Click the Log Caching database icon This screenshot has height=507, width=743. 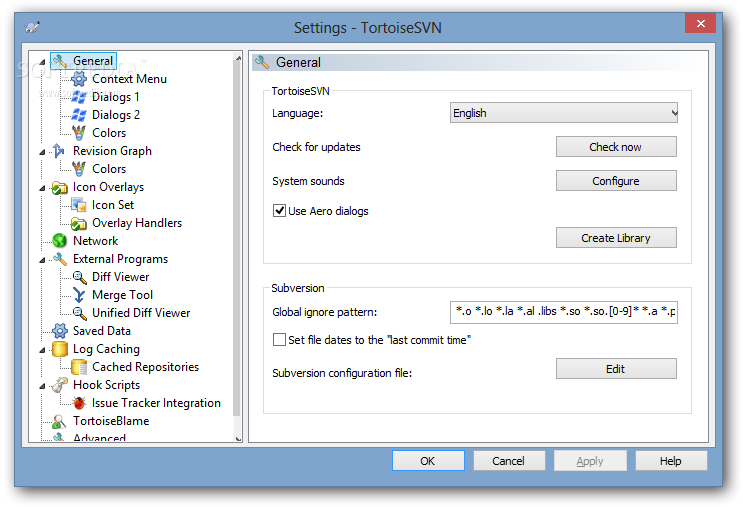(x=60, y=349)
